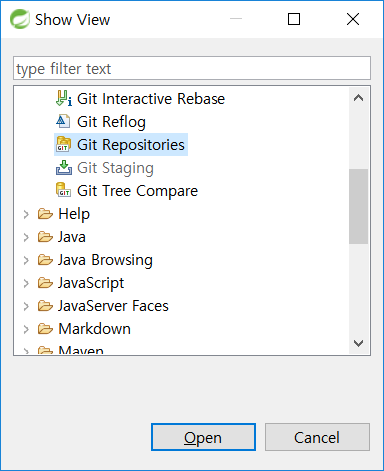
Task: Click the Spring leaf icon in title bar
Action: [x=20, y=19]
